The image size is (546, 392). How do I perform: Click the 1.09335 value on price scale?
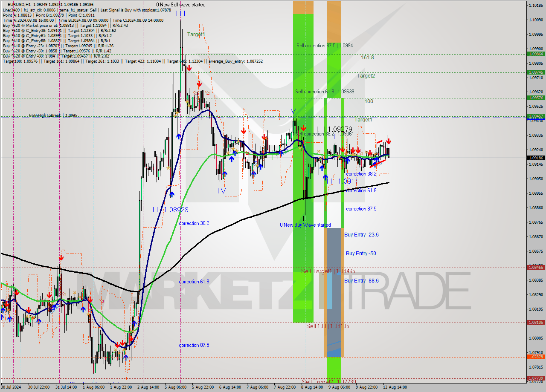[x=536, y=135]
